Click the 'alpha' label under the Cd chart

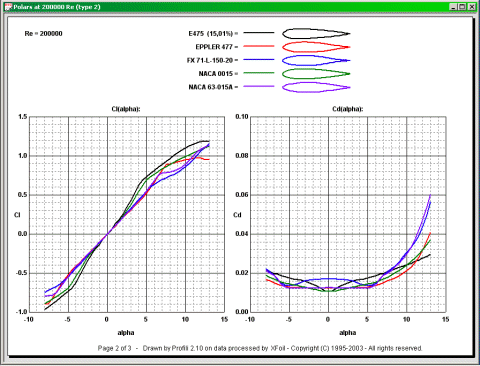[x=347, y=333]
